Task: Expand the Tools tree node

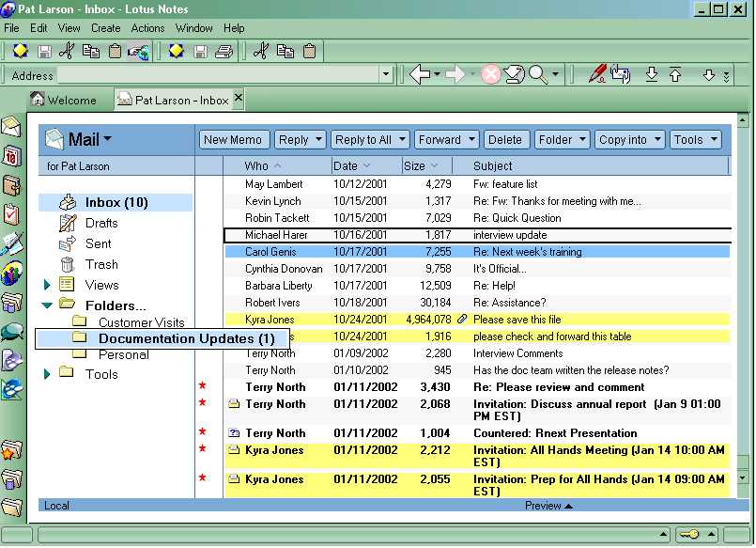Action: point(47,374)
